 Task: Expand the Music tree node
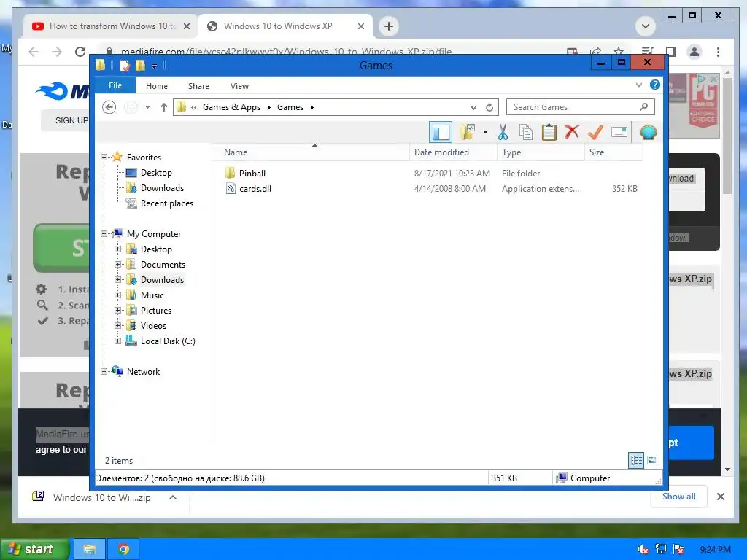117,295
